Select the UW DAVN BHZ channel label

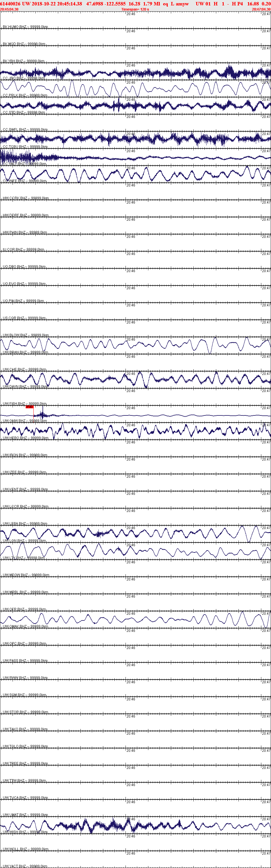[x=25, y=387]
